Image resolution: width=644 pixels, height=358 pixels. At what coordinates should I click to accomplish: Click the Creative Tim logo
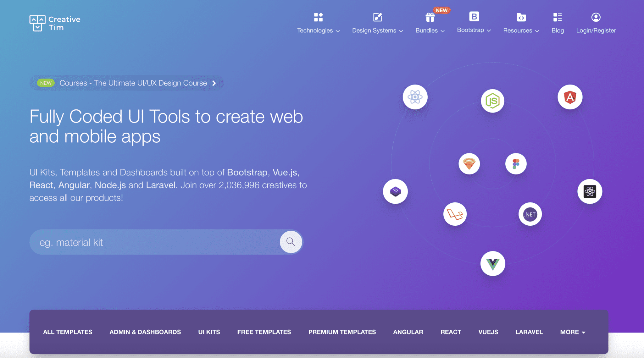tap(55, 23)
